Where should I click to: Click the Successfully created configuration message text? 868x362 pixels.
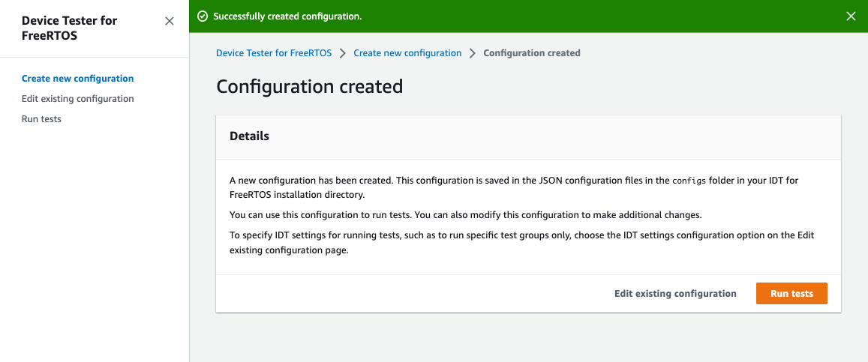(287, 16)
